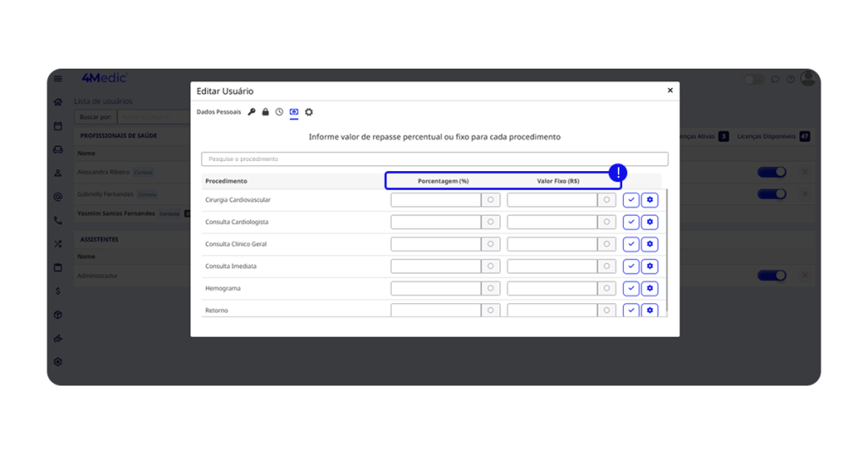
Task: Switch to Dados Pessoais tab
Action: [x=219, y=112]
